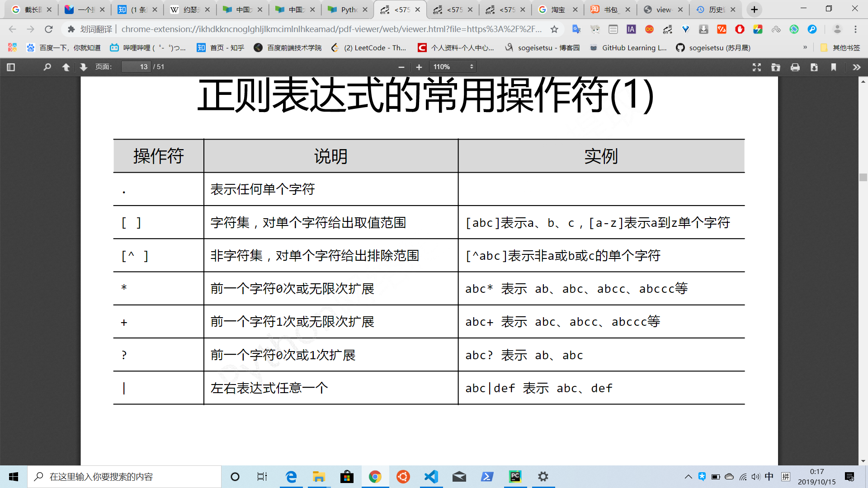The height and width of the screenshot is (488, 868).
Task: Open the find-in-document search icon
Action: pyautogui.click(x=47, y=67)
